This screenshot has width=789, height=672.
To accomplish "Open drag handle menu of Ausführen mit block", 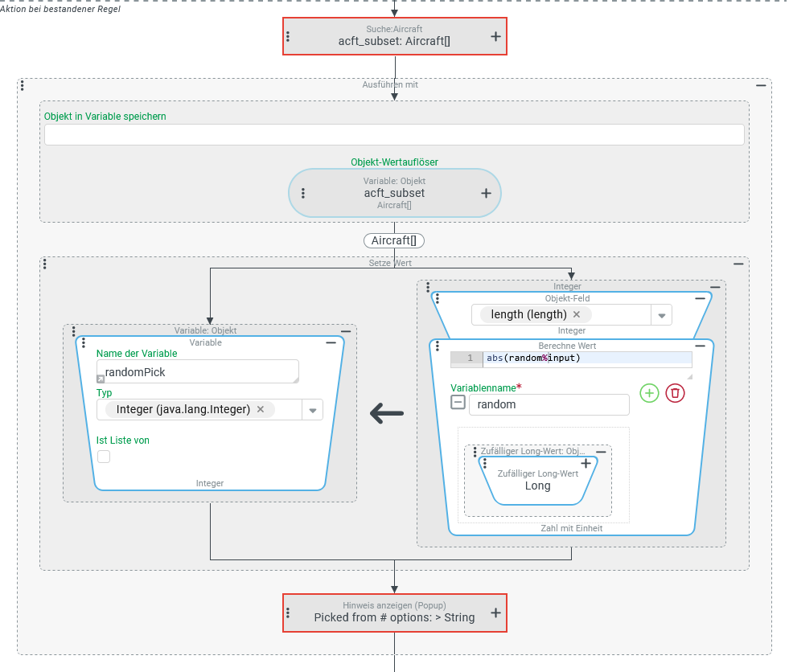I will click(x=23, y=85).
